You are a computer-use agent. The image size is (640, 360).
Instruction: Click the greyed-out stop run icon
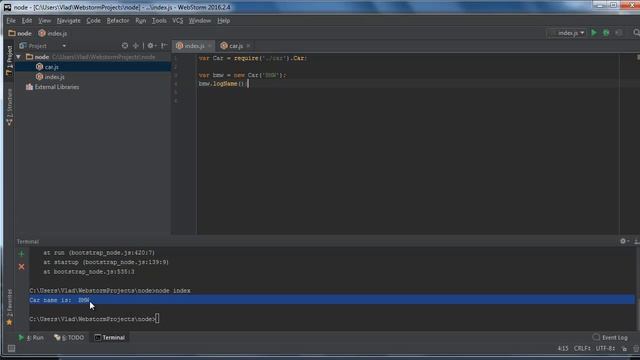pos(618,33)
